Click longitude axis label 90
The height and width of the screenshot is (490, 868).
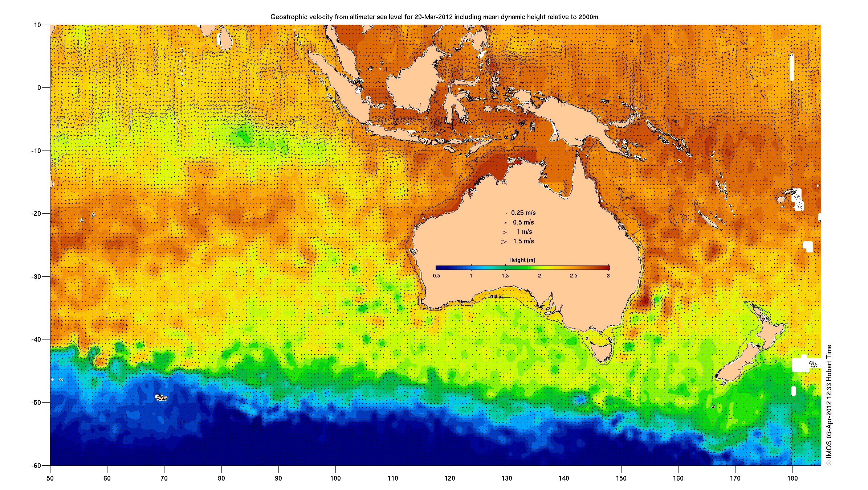click(278, 478)
